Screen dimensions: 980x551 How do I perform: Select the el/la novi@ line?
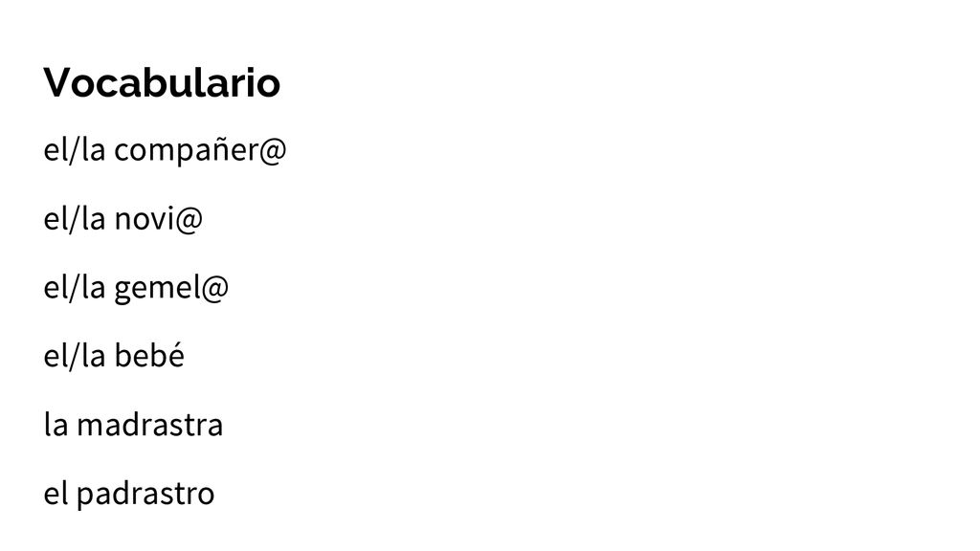123,219
